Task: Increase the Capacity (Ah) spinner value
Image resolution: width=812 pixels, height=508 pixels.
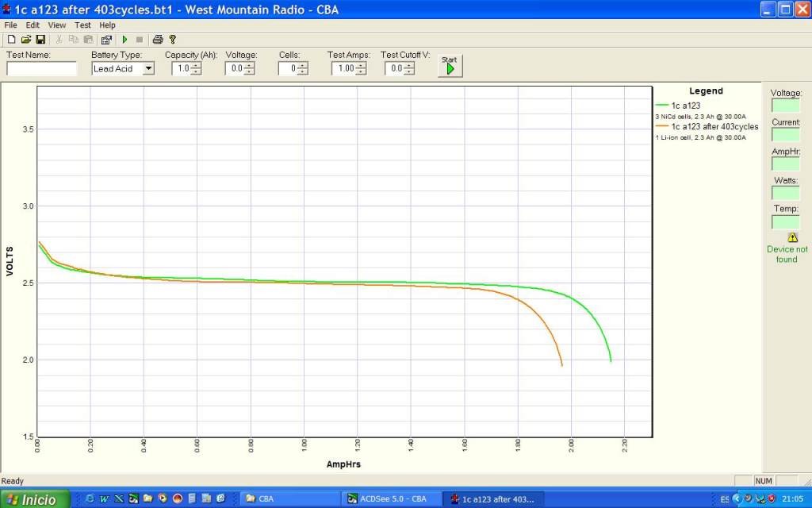Action: click(x=196, y=65)
